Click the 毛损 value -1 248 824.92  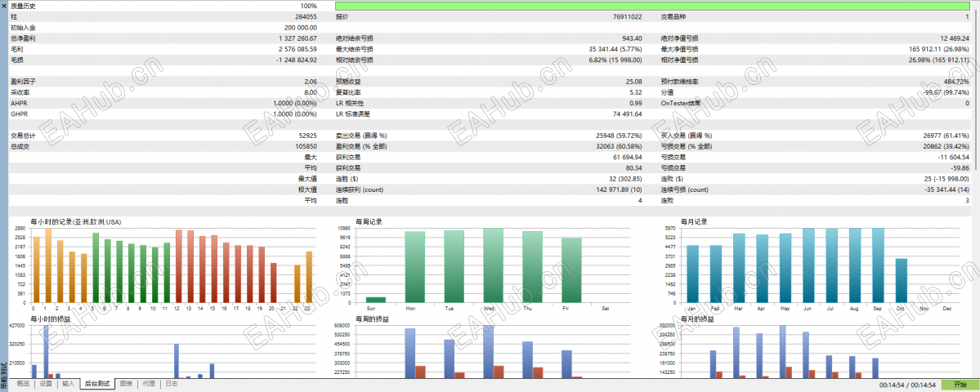click(297, 60)
